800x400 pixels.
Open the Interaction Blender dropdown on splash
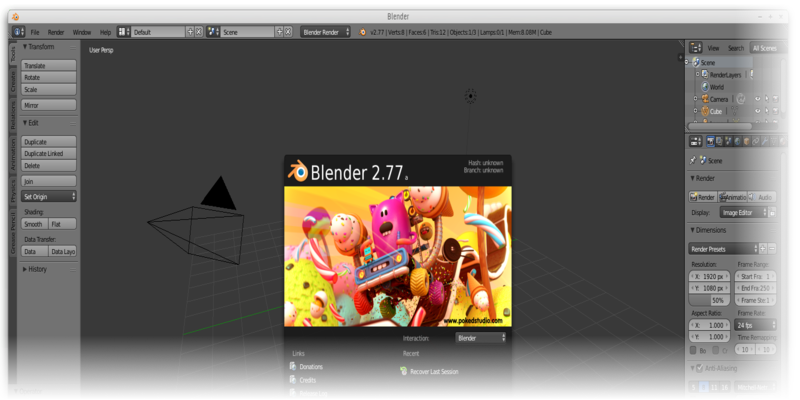click(x=481, y=338)
